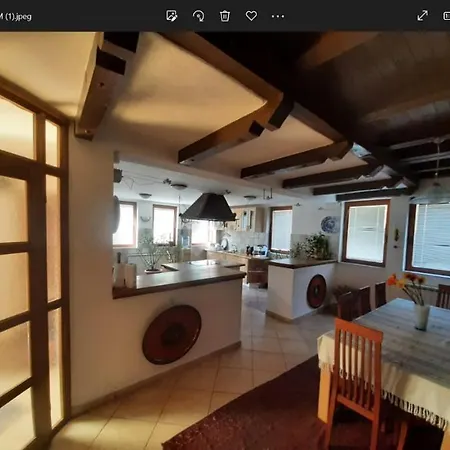Open the Edit image tool

171,16
